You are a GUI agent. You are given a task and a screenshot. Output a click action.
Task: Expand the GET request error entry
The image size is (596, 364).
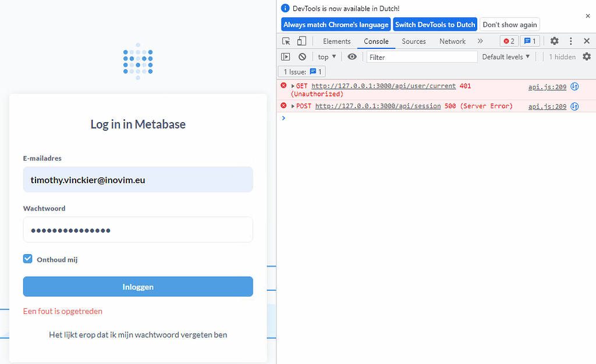(x=293, y=86)
